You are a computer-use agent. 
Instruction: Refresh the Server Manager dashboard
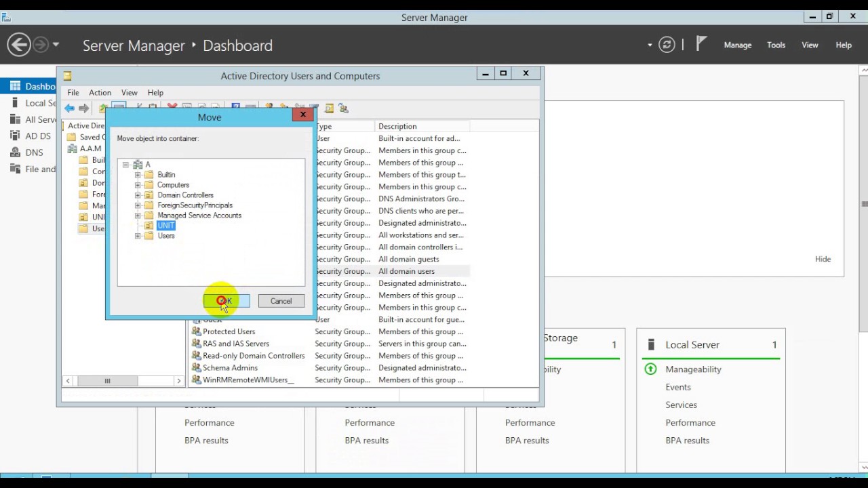tap(667, 45)
